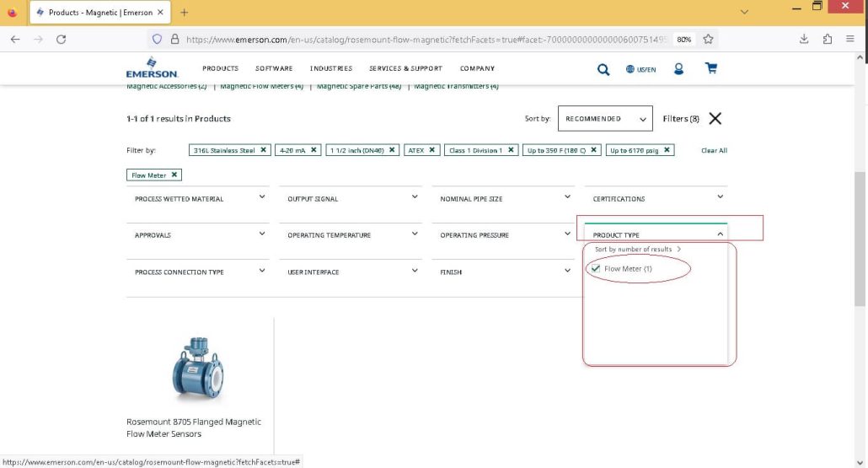868x468 pixels.
Task: Remove the Flow Meter filter chip
Action: 174,175
